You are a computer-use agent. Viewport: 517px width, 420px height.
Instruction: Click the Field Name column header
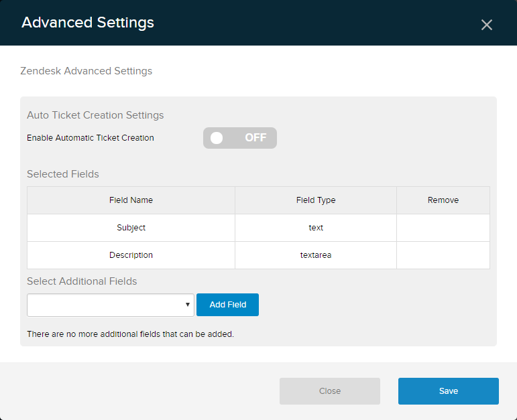(131, 200)
